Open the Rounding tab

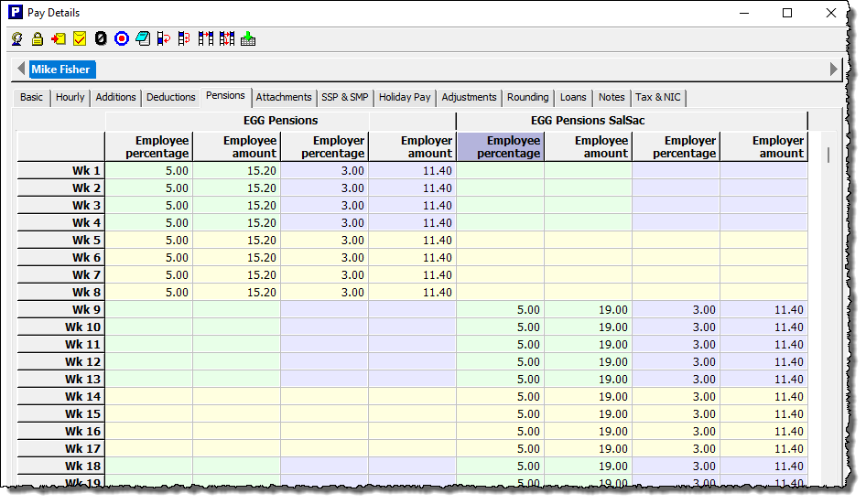pos(528,97)
